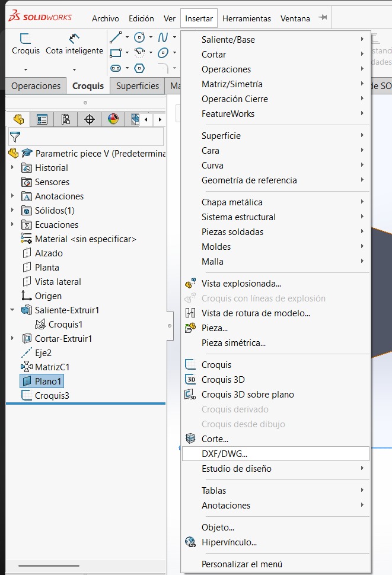Open the PropertyManager tab
The image size is (392, 575).
coord(42,119)
